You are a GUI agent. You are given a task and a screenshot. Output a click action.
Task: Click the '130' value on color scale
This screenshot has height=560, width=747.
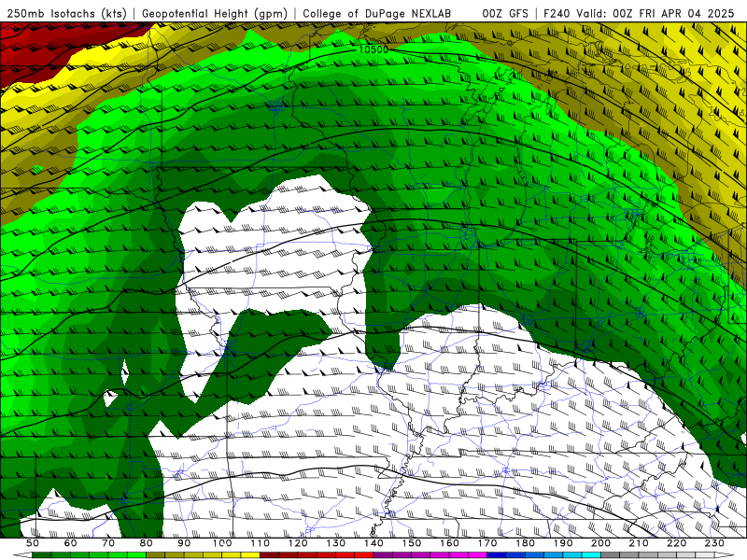click(x=336, y=543)
